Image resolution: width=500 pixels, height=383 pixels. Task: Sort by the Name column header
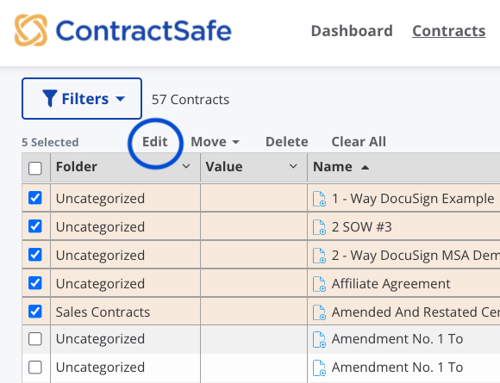(x=341, y=167)
